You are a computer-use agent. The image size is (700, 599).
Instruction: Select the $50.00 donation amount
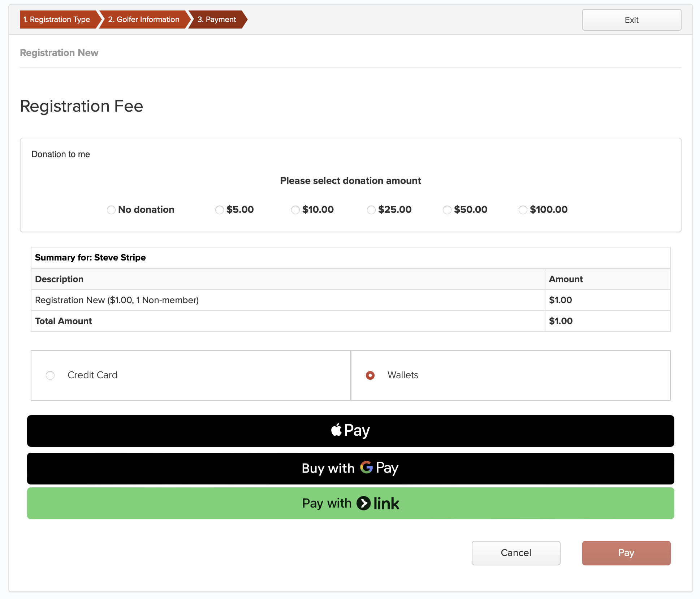[x=447, y=210]
